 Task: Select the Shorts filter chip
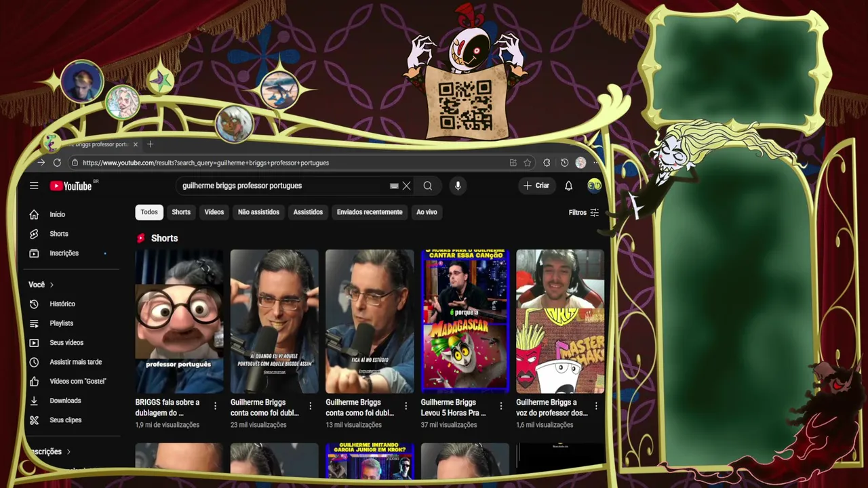pos(181,212)
